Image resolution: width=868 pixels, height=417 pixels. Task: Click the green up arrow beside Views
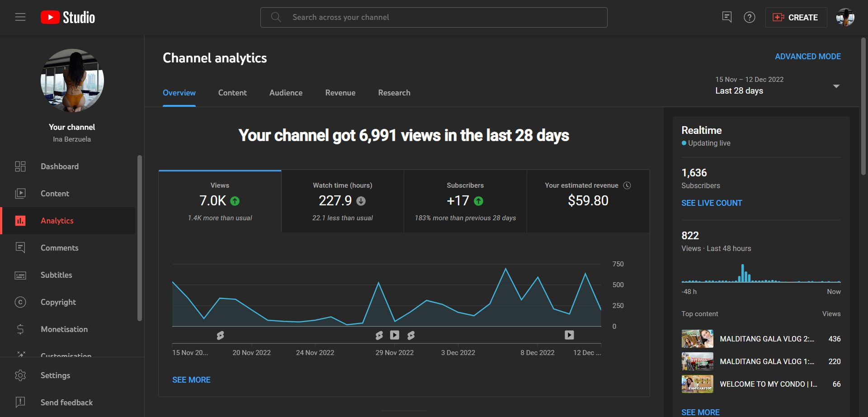point(235,201)
